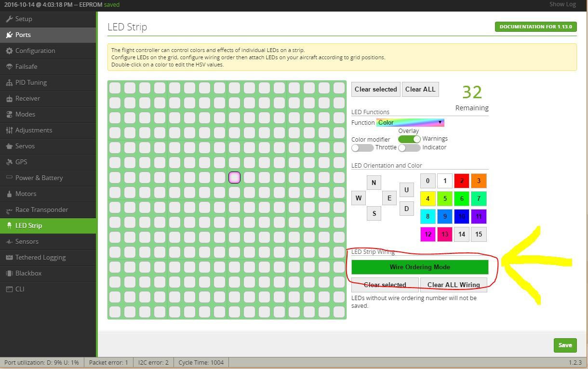Clear selected wiring under LED Strip Wiring
The width and height of the screenshot is (588, 369).
385,284
